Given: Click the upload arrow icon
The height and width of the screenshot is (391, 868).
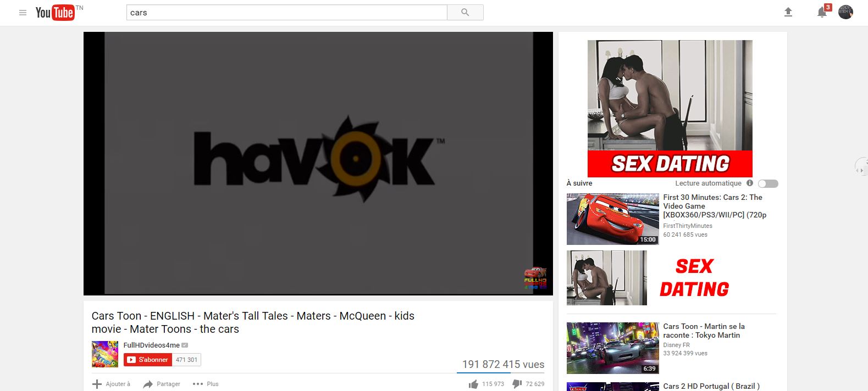Looking at the screenshot, I should click(788, 12).
